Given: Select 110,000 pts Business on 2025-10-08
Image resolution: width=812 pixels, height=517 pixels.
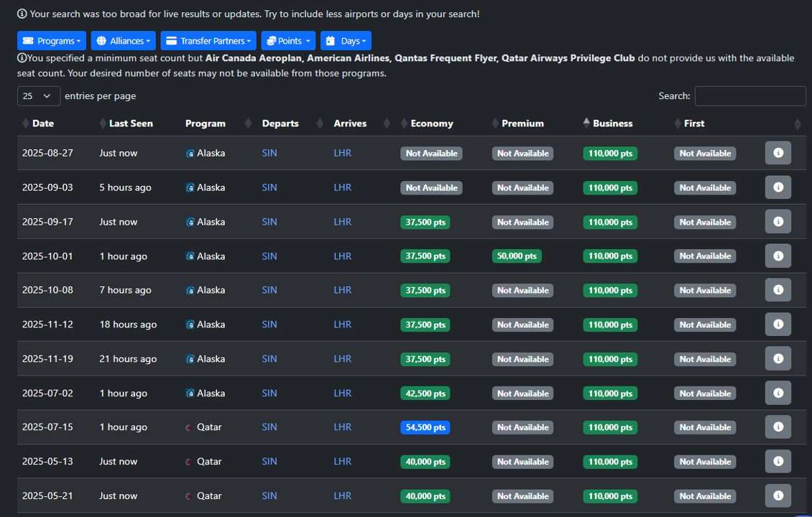Looking at the screenshot, I should click(610, 290).
